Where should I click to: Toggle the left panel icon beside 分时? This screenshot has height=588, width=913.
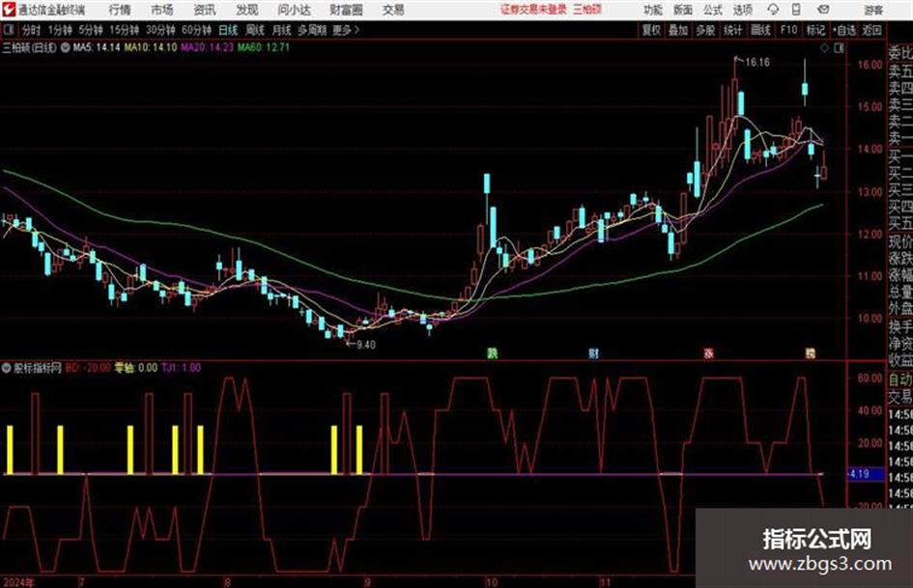pos(8,30)
